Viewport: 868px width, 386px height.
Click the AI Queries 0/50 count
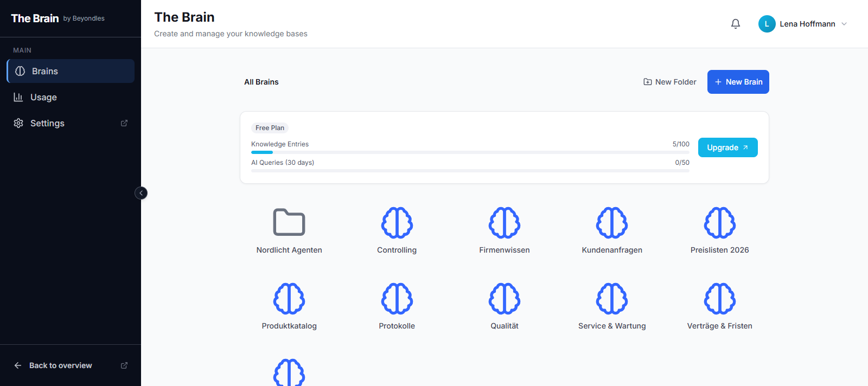pyautogui.click(x=682, y=163)
